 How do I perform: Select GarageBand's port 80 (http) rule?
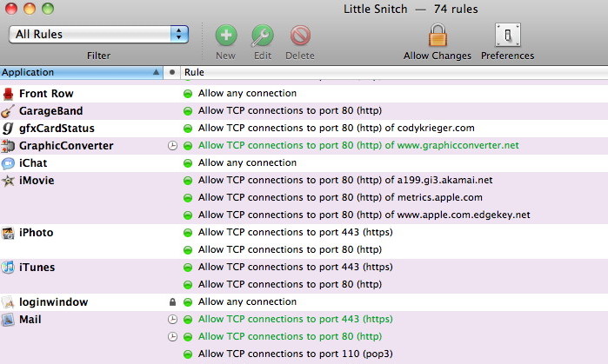tap(290, 110)
